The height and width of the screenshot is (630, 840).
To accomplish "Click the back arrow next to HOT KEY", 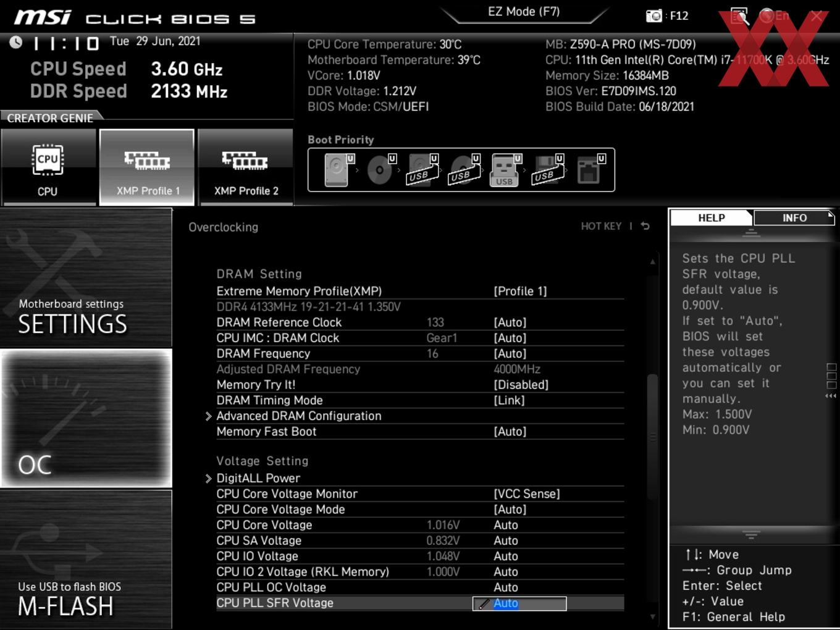I will [x=645, y=226].
